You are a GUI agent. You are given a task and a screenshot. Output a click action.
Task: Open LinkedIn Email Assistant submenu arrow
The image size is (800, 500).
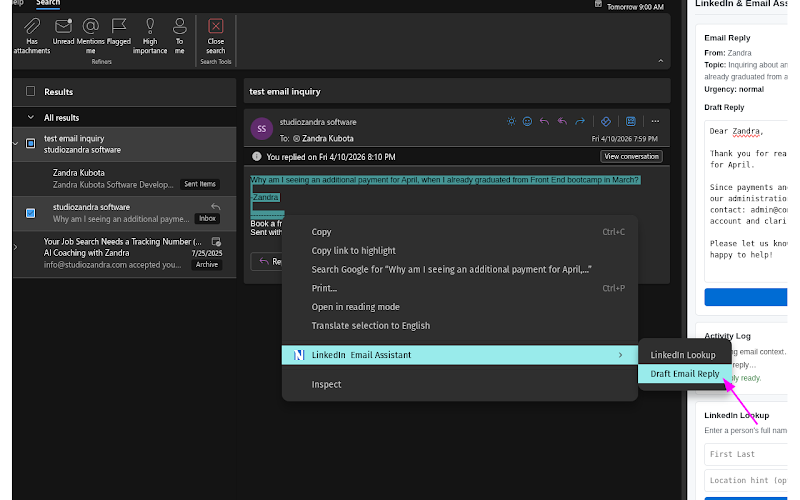[620, 355]
